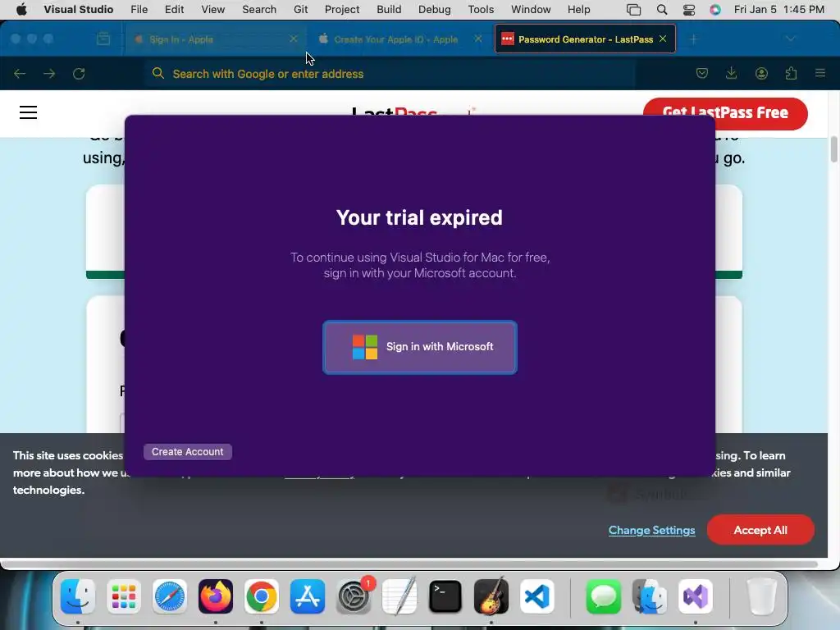This screenshot has width=840, height=630.
Task: Open Messages from the Dock
Action: coord(604,596)
